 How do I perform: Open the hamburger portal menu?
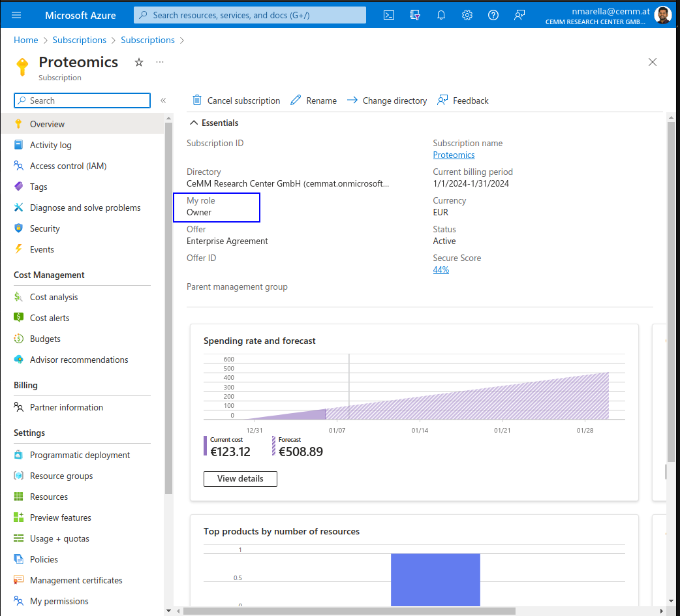tap(16, 15)
